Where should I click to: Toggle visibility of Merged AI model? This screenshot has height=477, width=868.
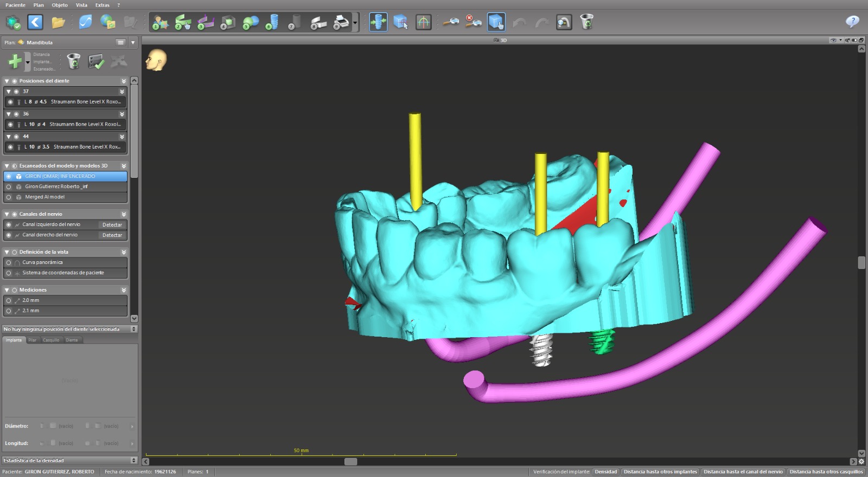click(8, 197)
